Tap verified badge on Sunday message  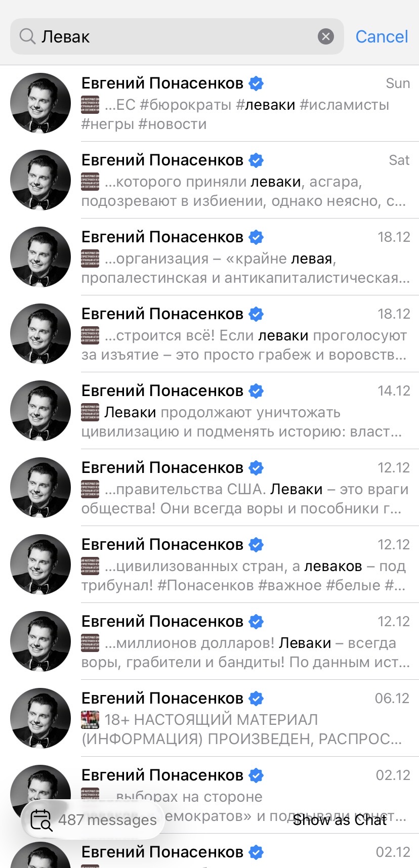click(257, 83)
